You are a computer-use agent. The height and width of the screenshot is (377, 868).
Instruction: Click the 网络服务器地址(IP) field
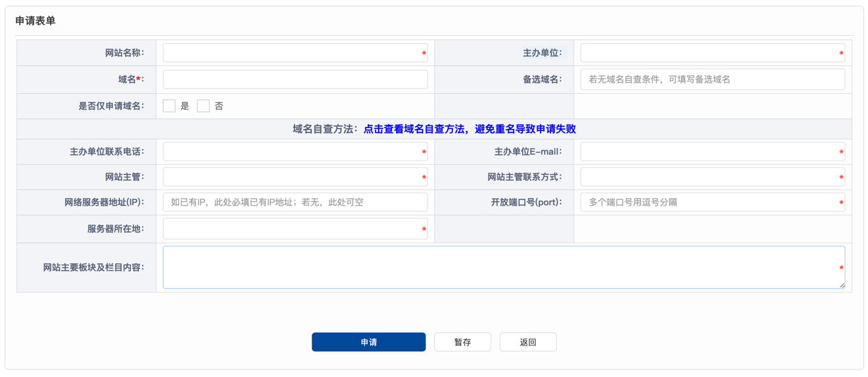click(x=295, y=202)
